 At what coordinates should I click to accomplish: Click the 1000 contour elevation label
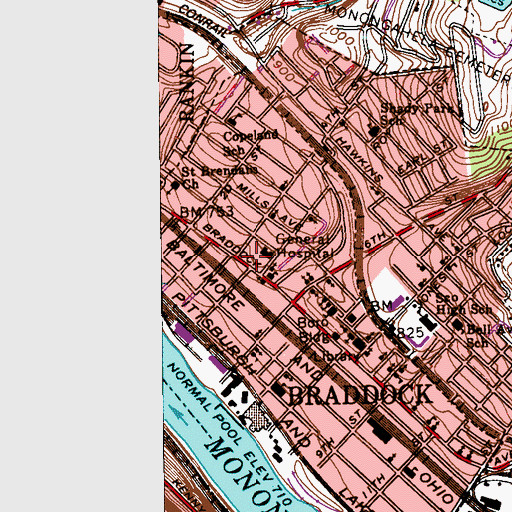coord(340,36)
